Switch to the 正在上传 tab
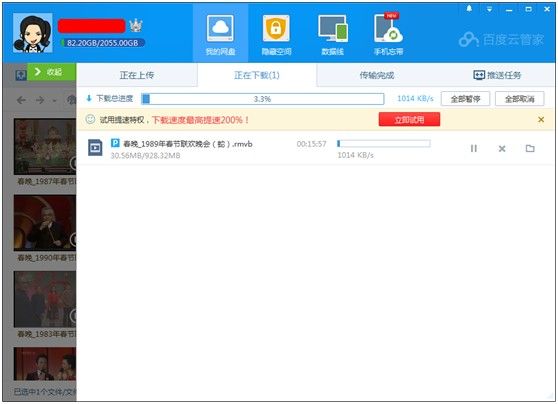The image size is (558, 404). [x=137, y=75]
